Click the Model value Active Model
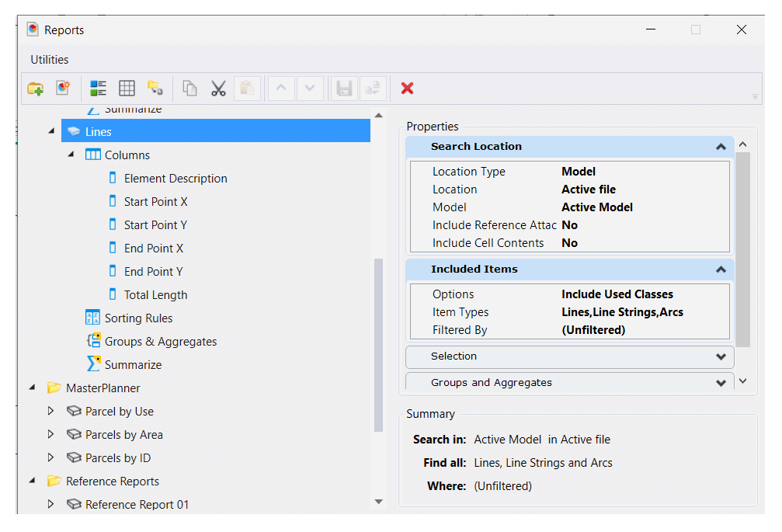782x532 pixels. 597,207
